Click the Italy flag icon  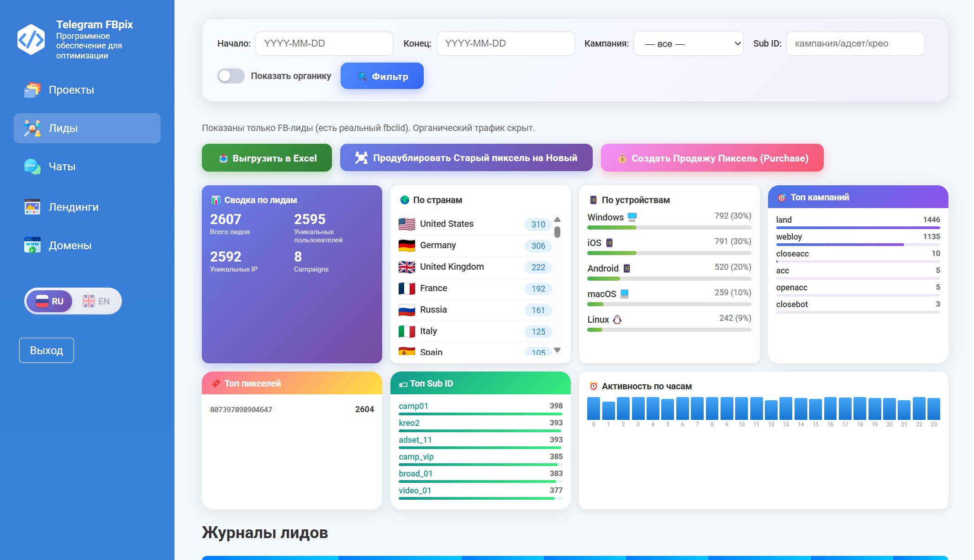click(406, 331)
